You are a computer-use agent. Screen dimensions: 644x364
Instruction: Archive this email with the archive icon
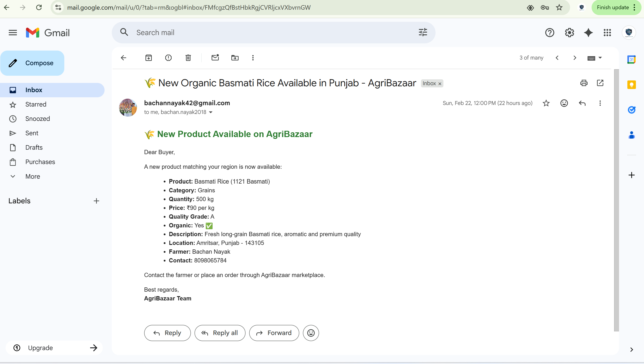pyautogui.click(x=149, y=58)
